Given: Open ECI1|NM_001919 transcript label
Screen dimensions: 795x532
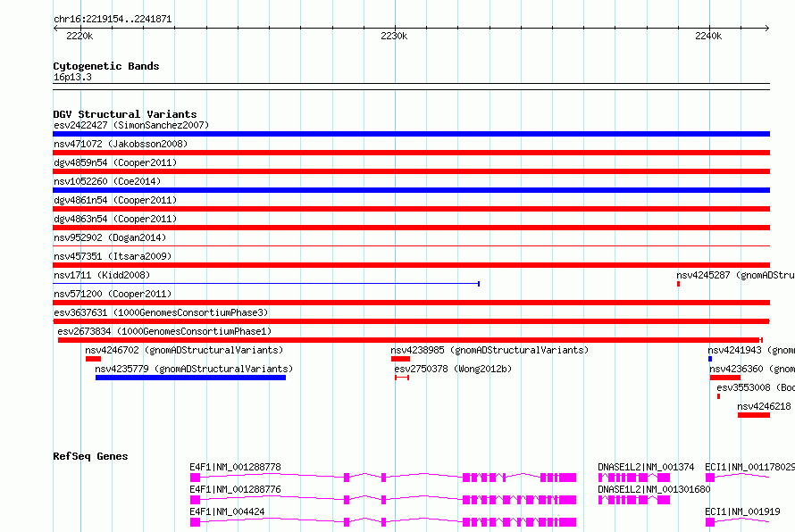Looking at the screenshot, I should [742, 511].
